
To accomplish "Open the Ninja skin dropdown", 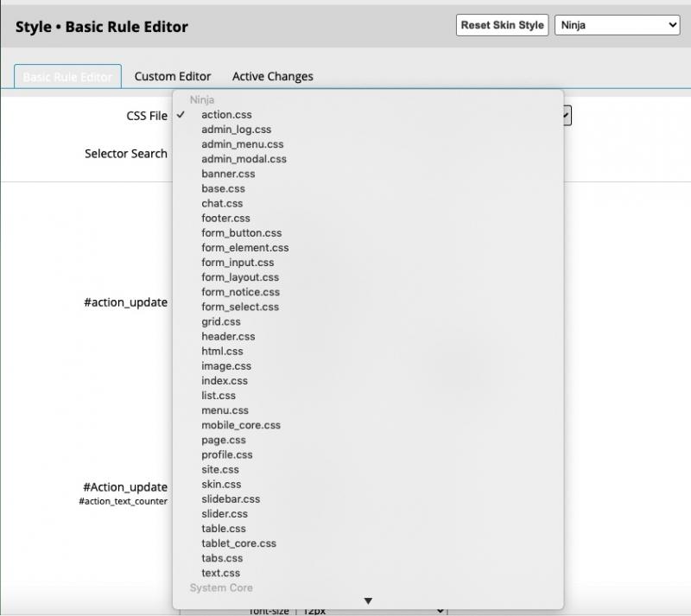I will tap(618, 25).
